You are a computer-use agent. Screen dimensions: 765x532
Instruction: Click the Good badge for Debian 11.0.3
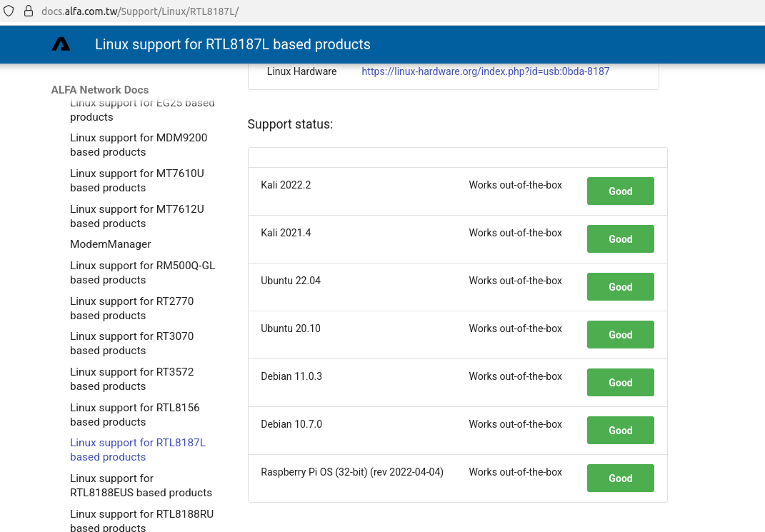620,382
